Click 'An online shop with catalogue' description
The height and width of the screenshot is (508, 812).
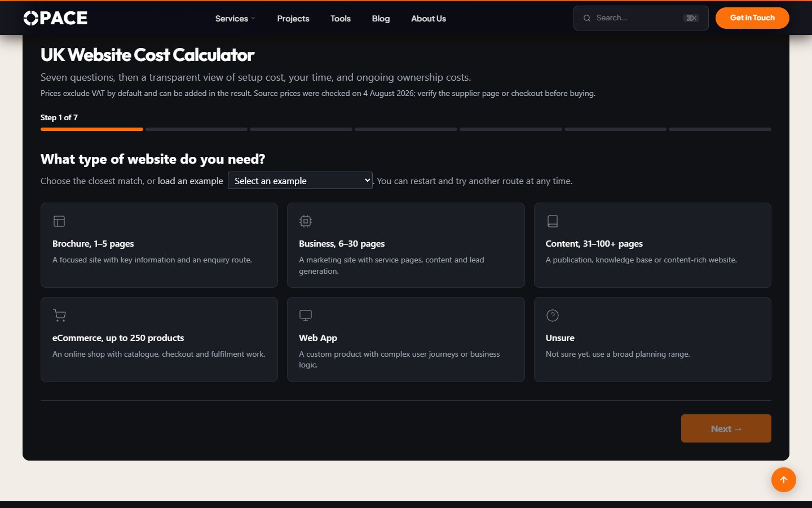click(159, 354)
